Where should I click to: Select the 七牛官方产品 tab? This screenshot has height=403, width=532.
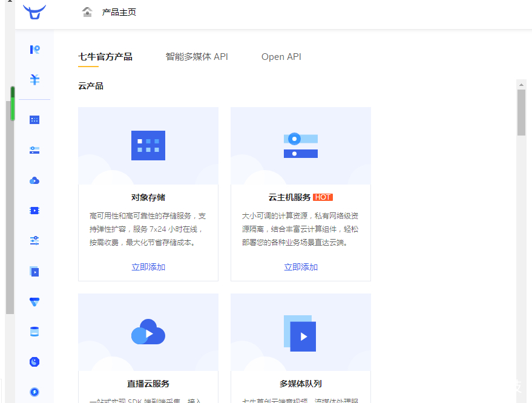pyautogui.click(x=106, y=56)
